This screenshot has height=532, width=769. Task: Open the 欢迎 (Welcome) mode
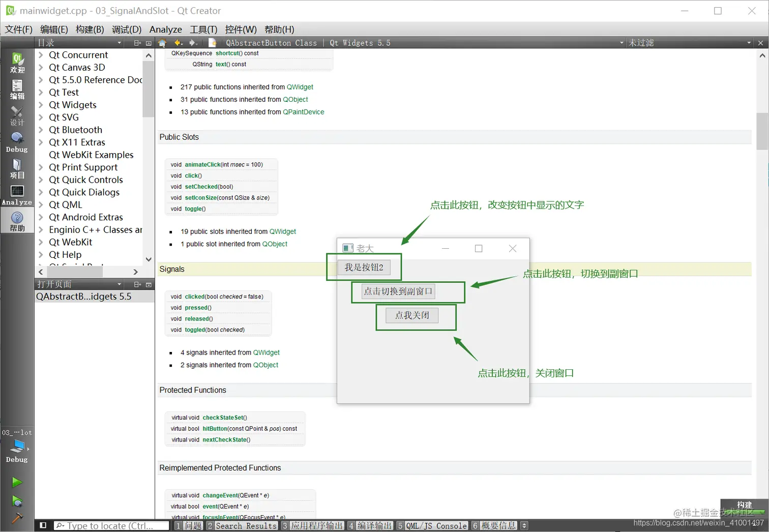(x=17, y=63)
